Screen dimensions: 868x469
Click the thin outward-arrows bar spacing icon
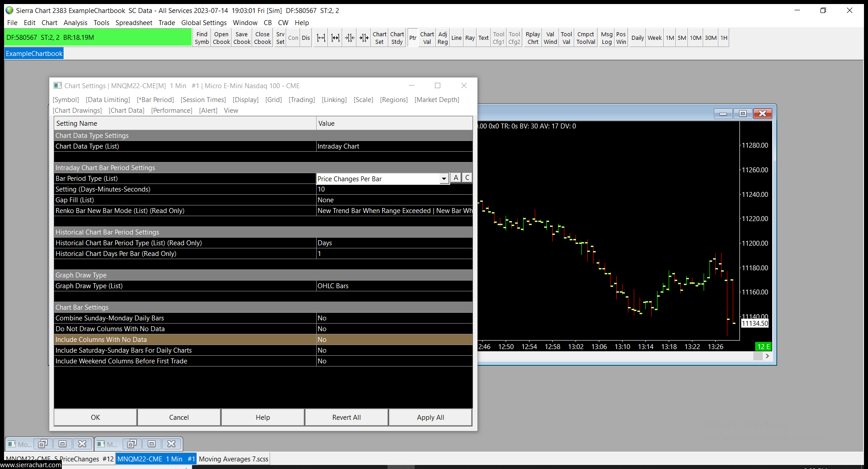coord(321,38)
